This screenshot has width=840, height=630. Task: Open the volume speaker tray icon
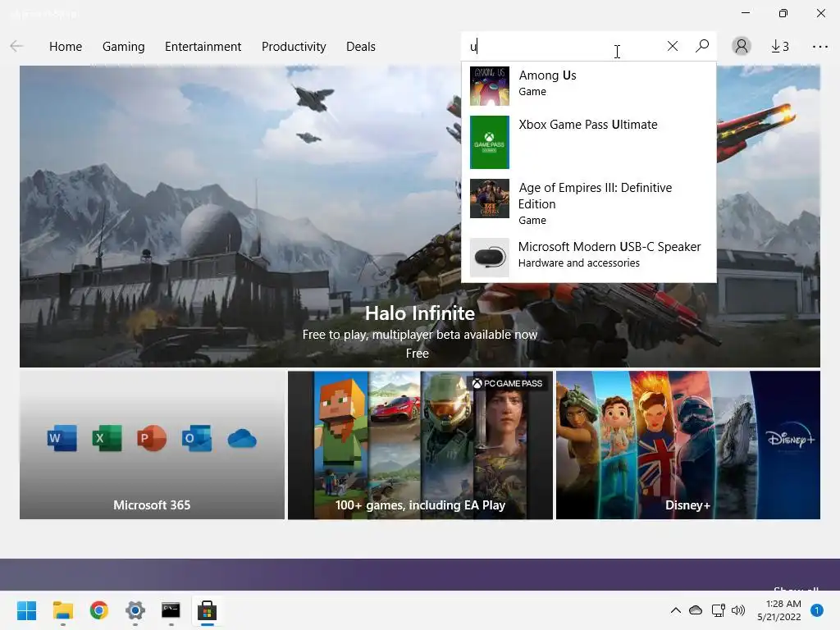point(738,610)
